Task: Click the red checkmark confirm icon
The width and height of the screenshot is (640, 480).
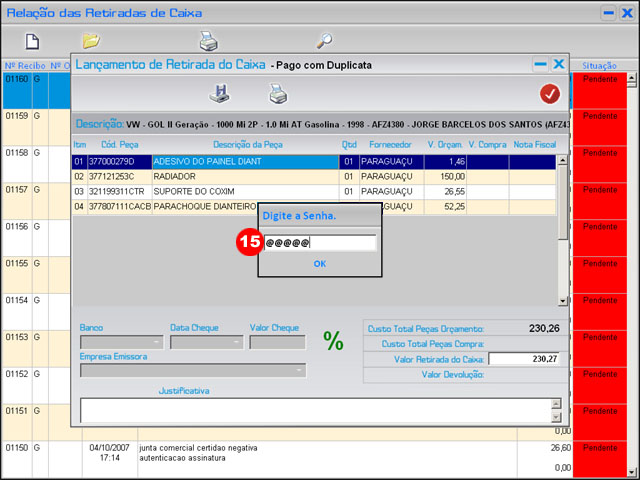Action: tap(549, 94)
